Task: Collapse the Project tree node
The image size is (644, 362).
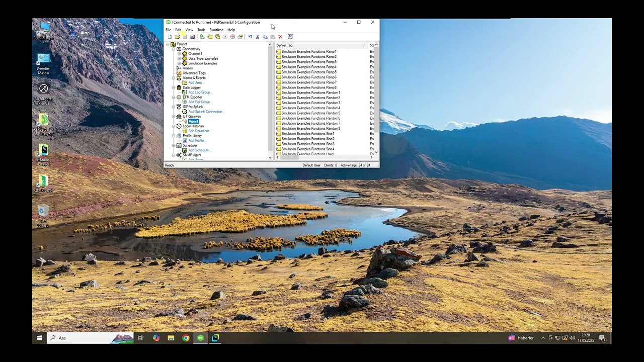Action: pyautogui.click(x=168, y=44)
